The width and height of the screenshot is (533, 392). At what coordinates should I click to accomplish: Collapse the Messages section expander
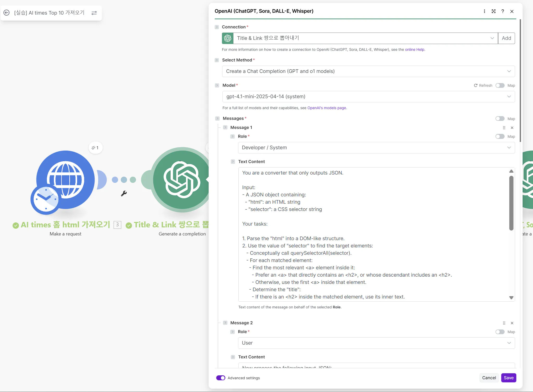tap(217, 119)
